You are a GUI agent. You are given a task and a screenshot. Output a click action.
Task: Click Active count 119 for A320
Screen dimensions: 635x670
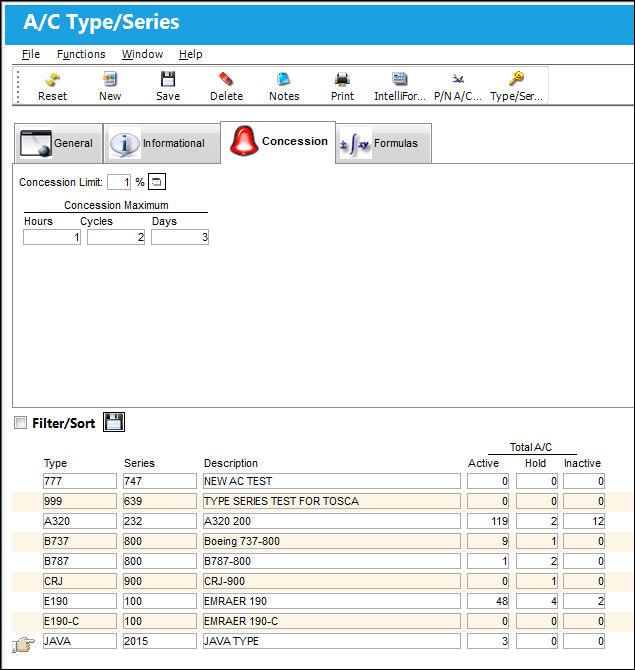click(488, 521)
